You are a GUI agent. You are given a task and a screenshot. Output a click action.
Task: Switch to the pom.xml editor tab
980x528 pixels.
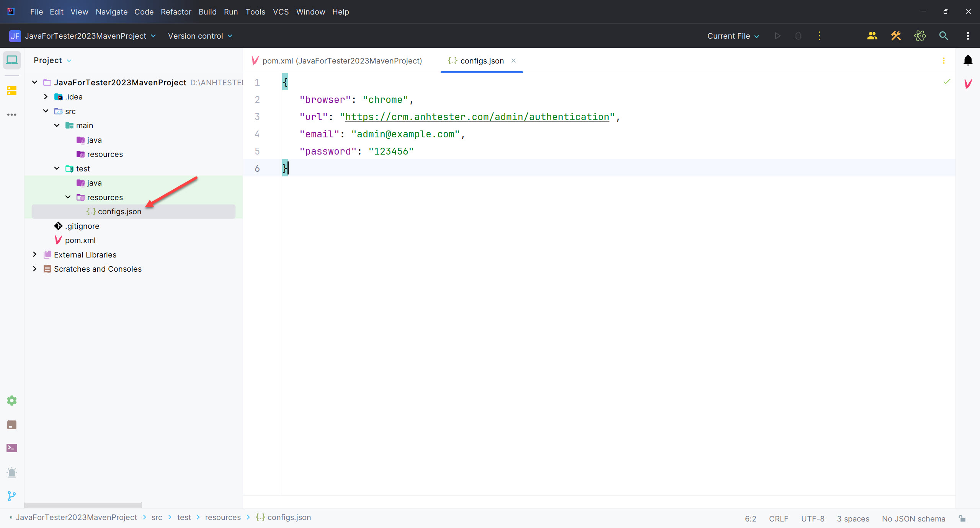337,60
